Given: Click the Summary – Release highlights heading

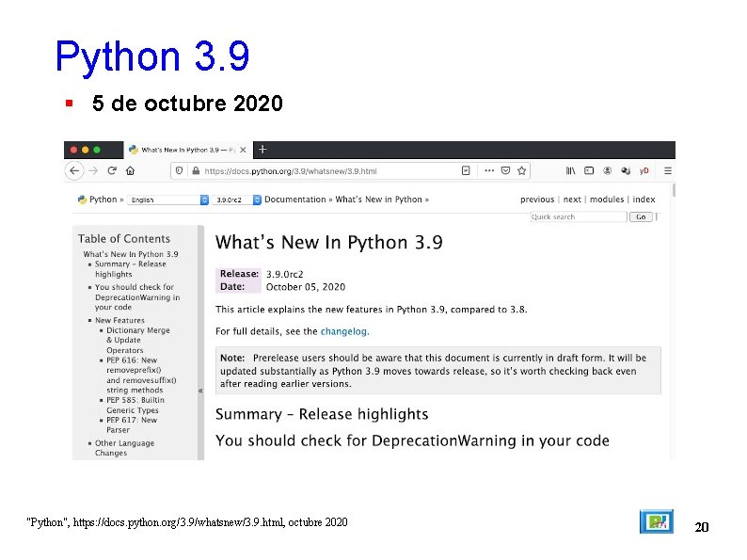Looking at the screenshot, I should tap(322, 414).
